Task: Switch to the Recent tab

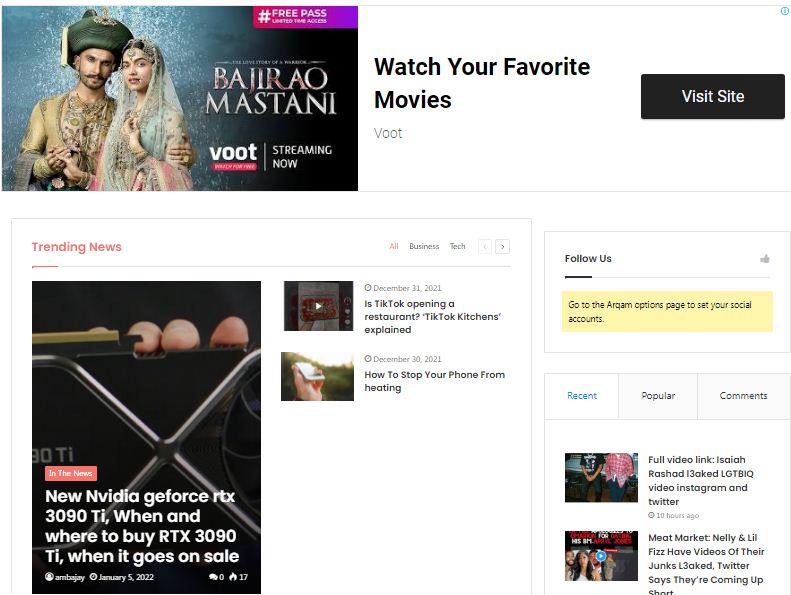Action: pyautogui.click(x=582, y=396)
